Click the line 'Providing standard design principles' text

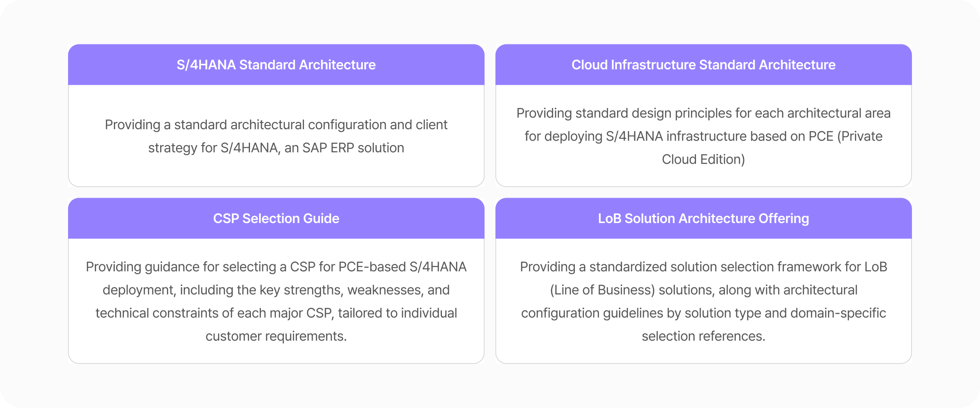[703, 113]
